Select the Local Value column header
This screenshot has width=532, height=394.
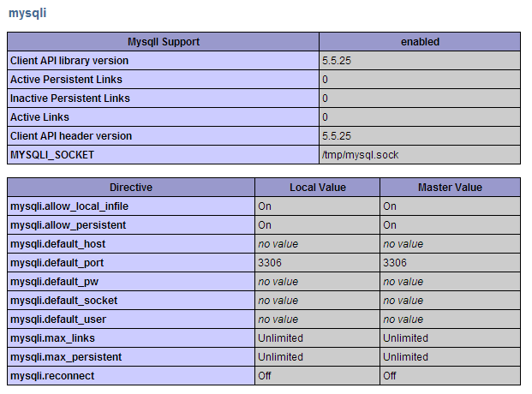coord(317,187)
